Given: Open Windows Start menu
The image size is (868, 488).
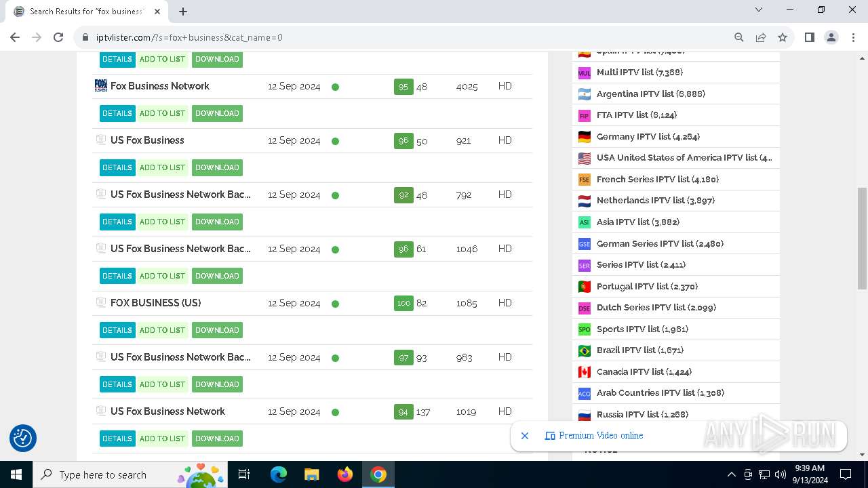Looking at the screenshot, I should click(16, 474).
